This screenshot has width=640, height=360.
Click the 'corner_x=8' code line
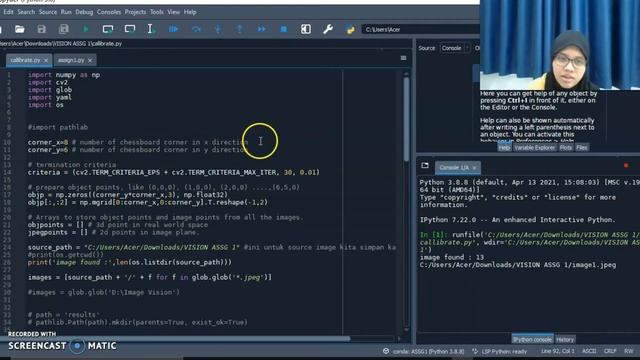click(138, 142)
